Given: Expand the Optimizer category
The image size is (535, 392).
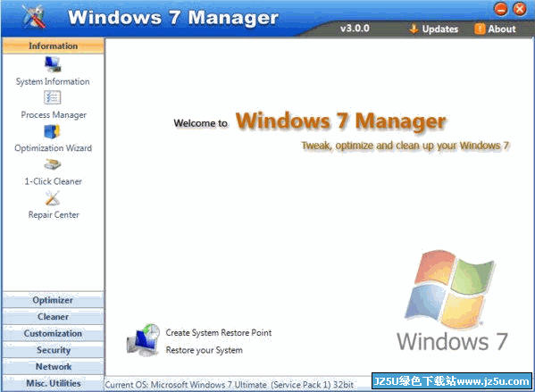Looking at the screenshot, I should (54, 300).
